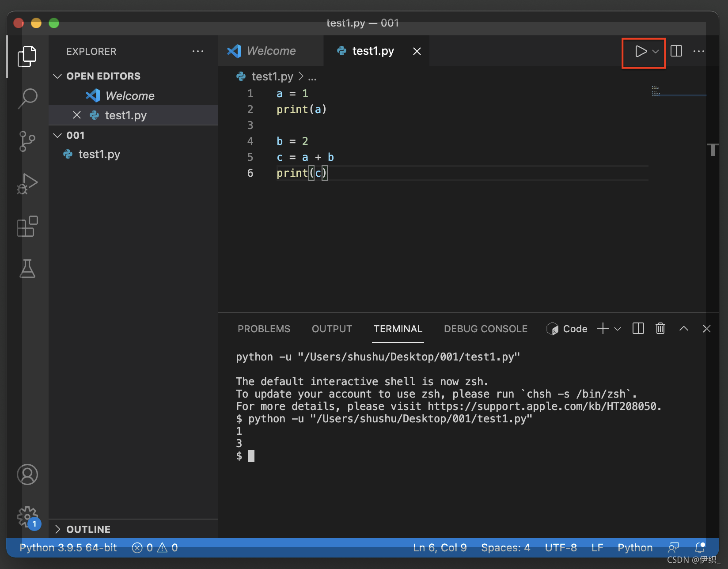Switch to the TERMINAL panel tab
The image size is (728, 569).
click(x=398, y=329)
